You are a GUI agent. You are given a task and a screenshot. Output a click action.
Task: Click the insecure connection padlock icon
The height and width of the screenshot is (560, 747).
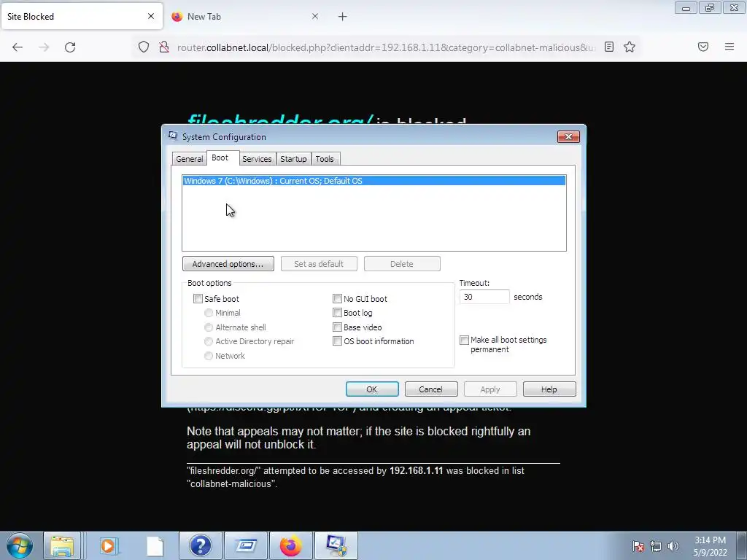click(x=164, y=47)
